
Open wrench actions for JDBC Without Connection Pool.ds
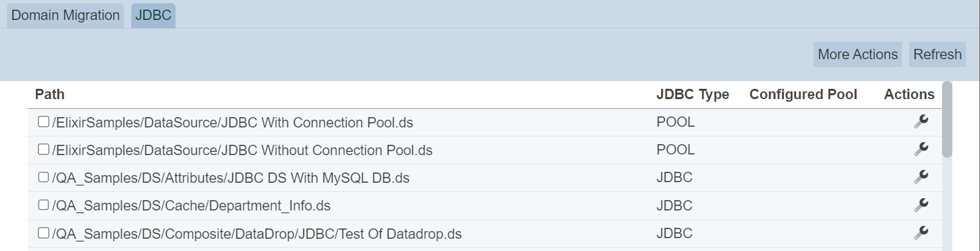coord(921,149)
